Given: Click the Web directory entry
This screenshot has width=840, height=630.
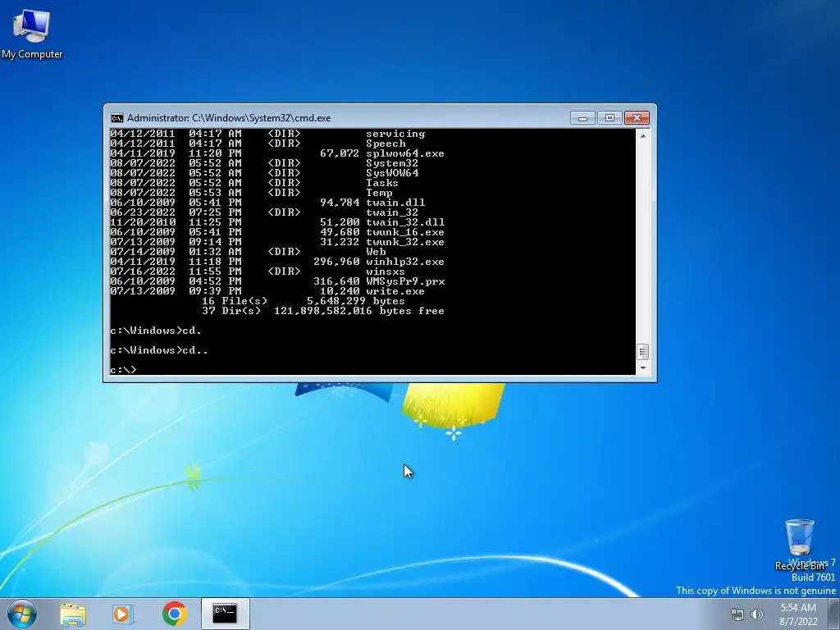Looking at the screenshot, I should click(376, 252).
